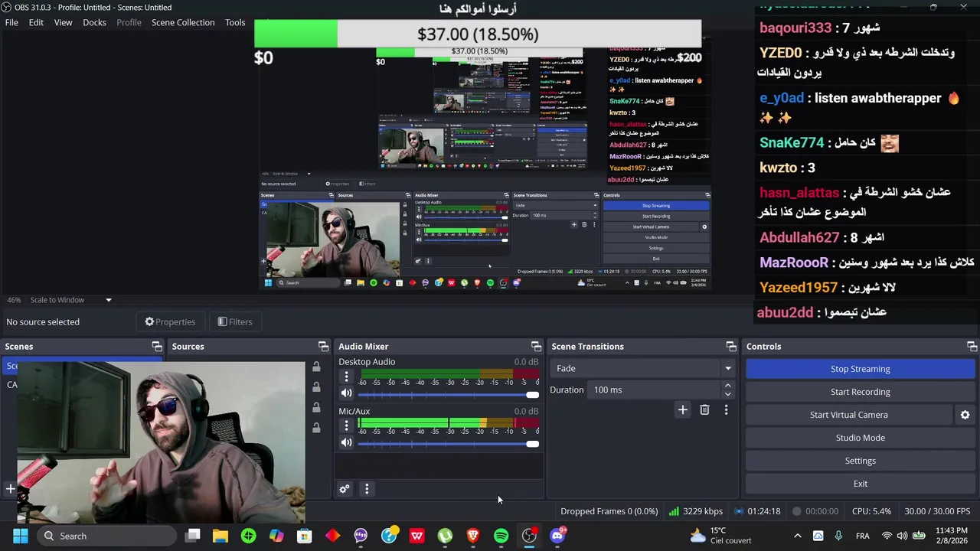Click the Desktop Audio volume slider

tap(448, 394)
